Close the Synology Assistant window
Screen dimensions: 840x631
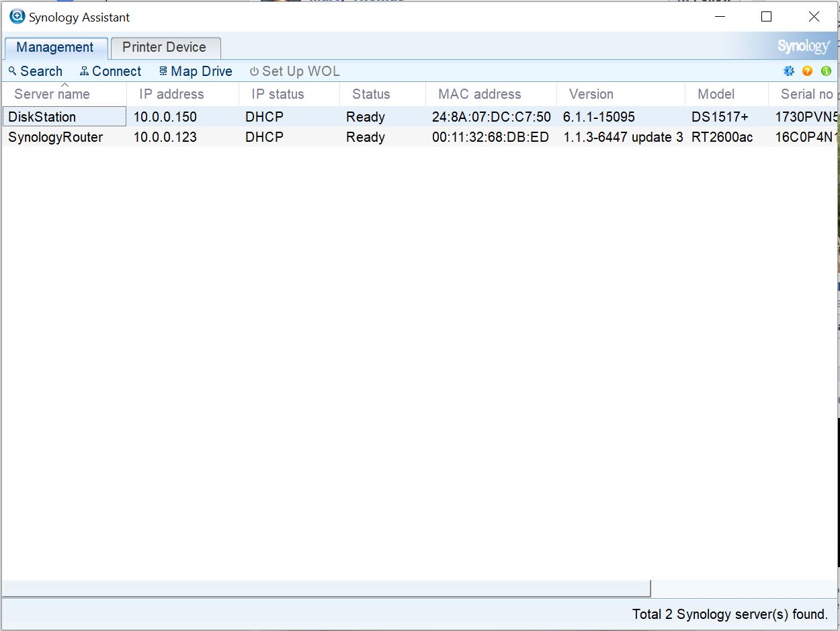pos(814,17)
